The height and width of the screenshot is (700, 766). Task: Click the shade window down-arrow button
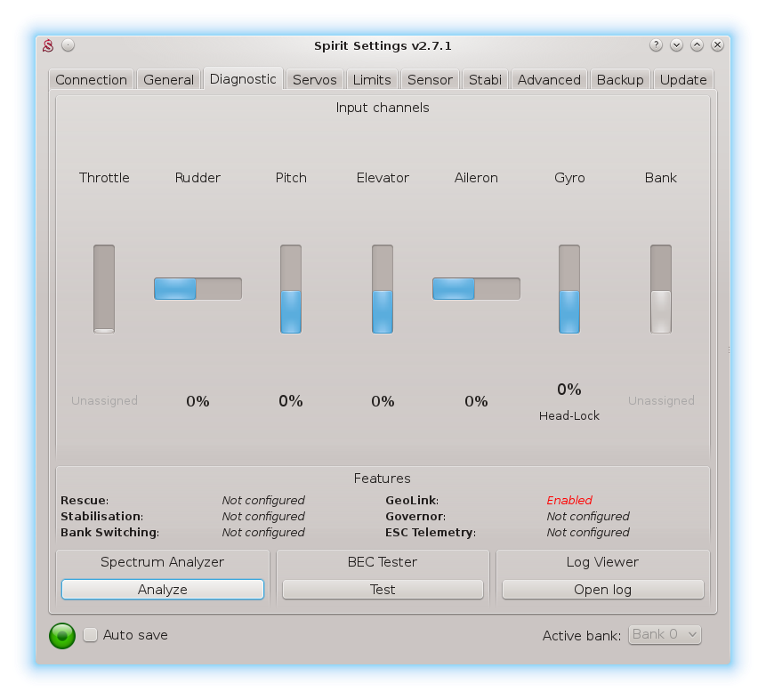pos(676,45)
